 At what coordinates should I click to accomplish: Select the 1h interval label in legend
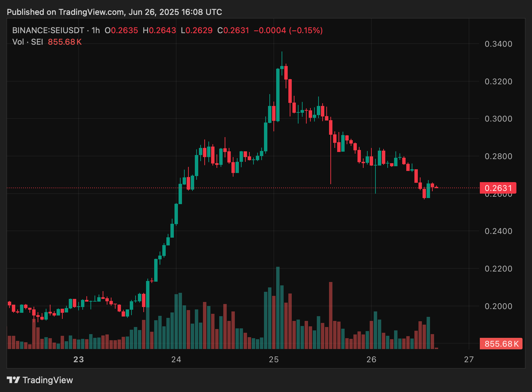[96, 30]
